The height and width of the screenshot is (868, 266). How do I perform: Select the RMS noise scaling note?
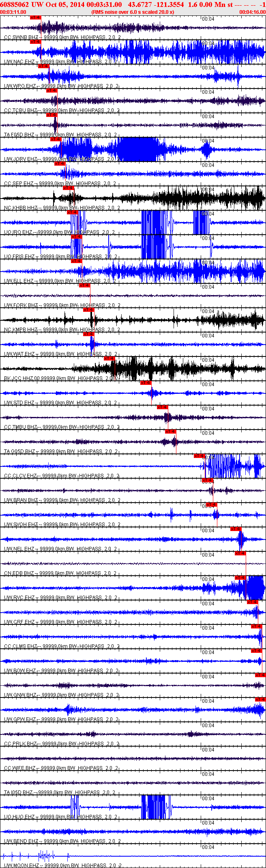coord(133,12)
